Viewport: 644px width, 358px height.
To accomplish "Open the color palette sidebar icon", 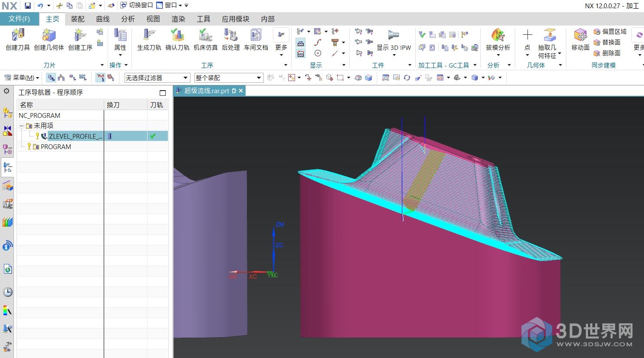I will point(7,310).
